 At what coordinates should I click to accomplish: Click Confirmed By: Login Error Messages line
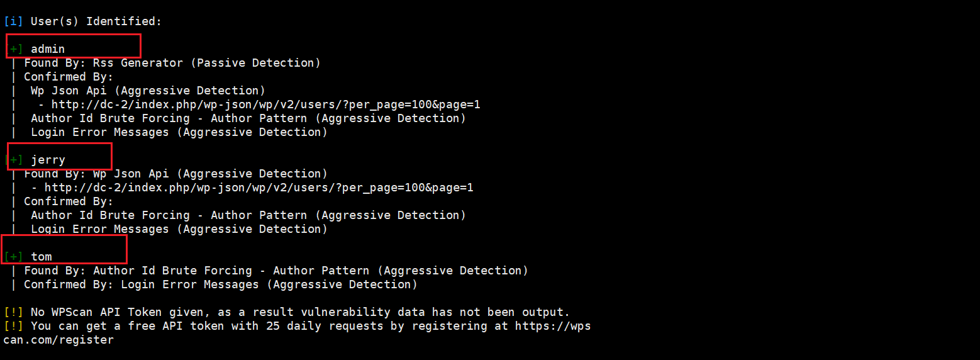pos(221,284)
